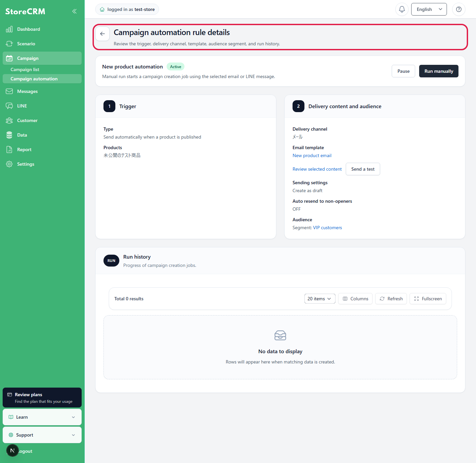Open Settings in the sidebar
Viewport: 476px width, 463px height.
click(x=42, y=164)
